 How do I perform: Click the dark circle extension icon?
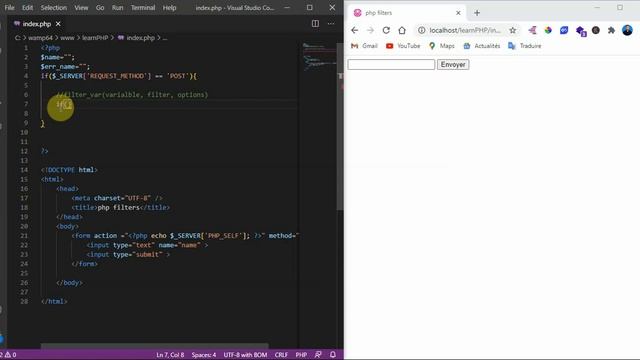click(596, 30)
